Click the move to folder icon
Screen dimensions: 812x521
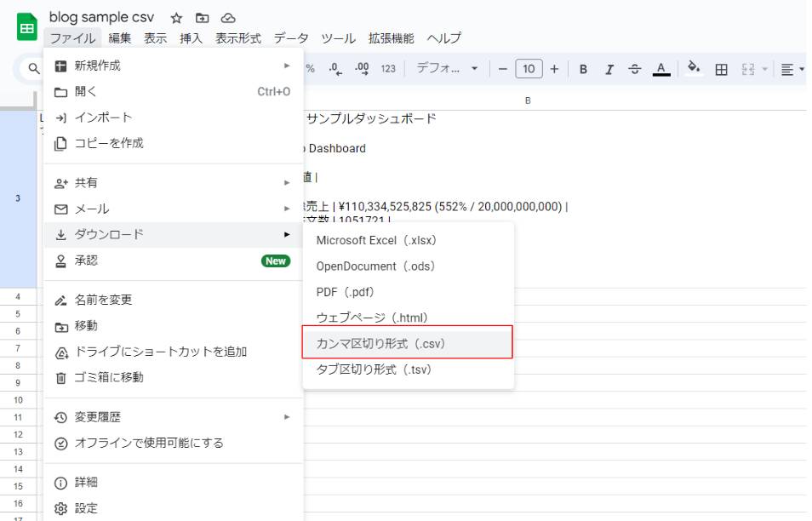(202, 18)
